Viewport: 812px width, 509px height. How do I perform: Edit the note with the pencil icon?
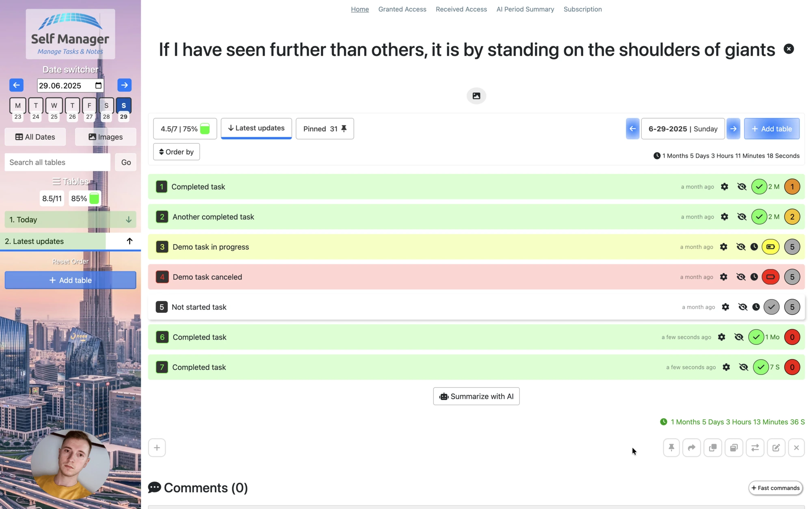click(x=776, y=447)
